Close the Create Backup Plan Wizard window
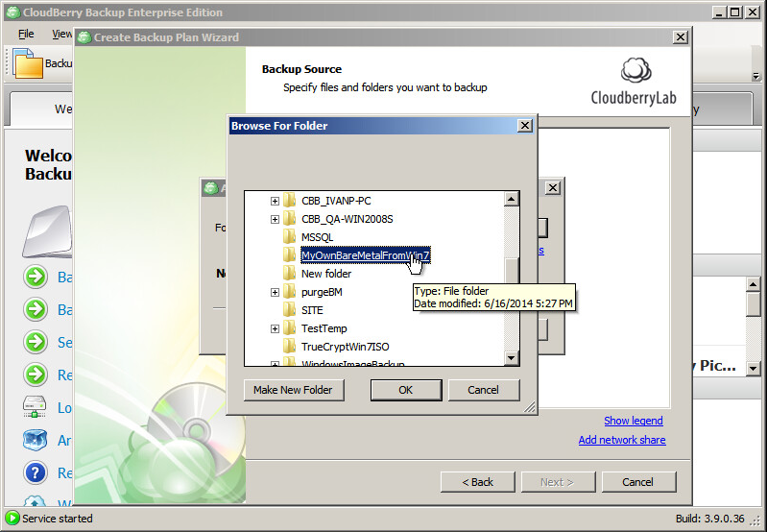This screenshot has width=767, height=532. tap(680, 37)
